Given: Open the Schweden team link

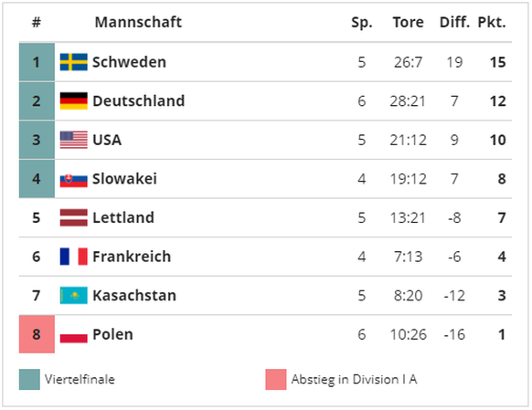Looking at the screenshot, I should (129, 62).
